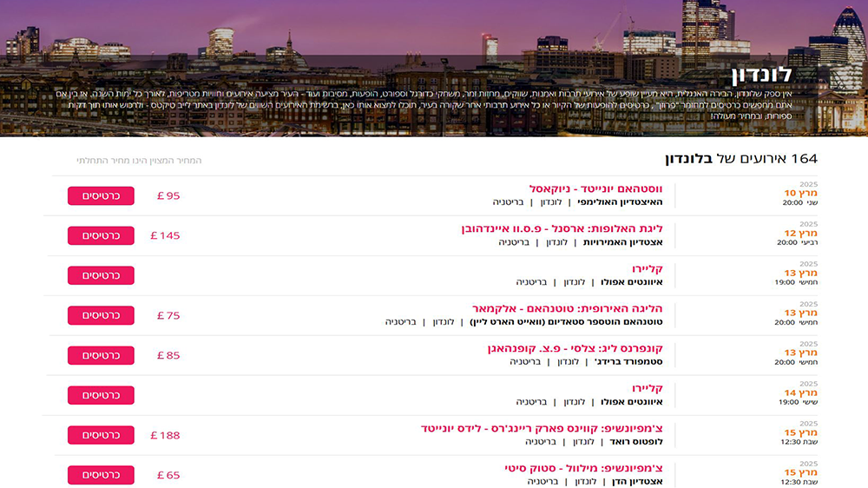Click tickets button for QPR vs Leeds United
Image resolution: width=868 pixels, height=488 pixels.
click(x=101, y=435)
